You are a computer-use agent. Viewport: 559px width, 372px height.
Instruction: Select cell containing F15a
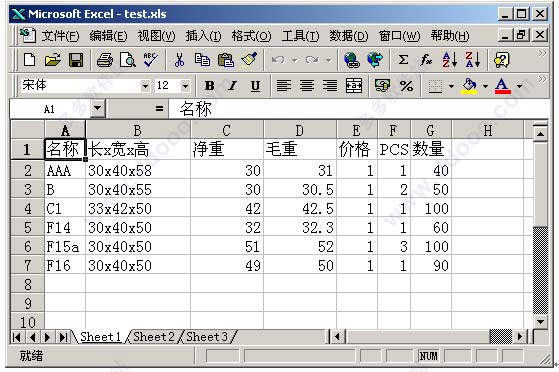click(x=65, y=246)
